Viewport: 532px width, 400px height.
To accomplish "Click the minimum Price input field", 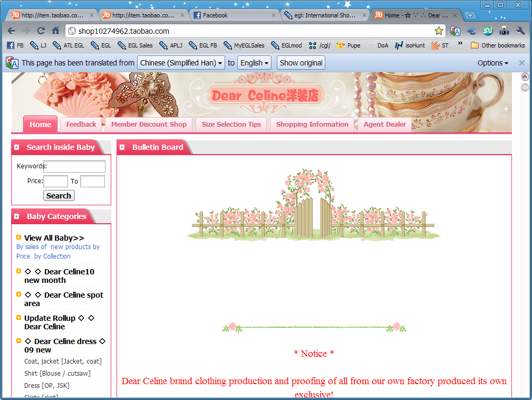I will tap(56, 182).
